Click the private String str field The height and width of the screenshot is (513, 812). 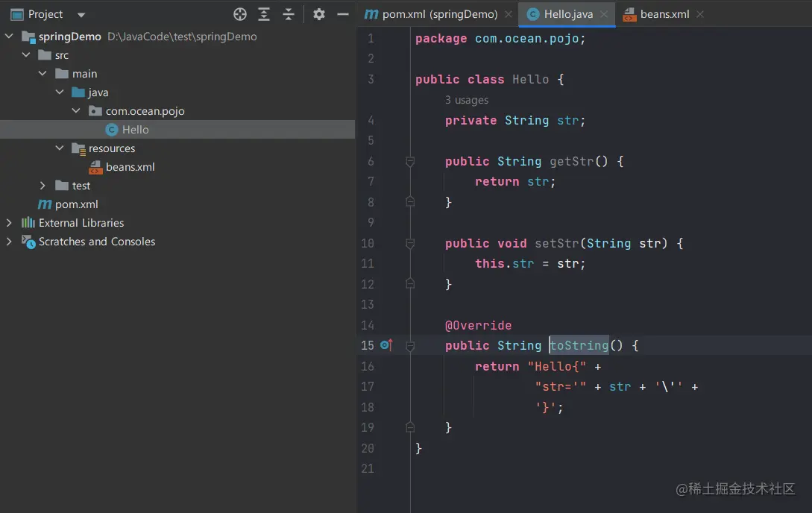click(x=515, y=120)
